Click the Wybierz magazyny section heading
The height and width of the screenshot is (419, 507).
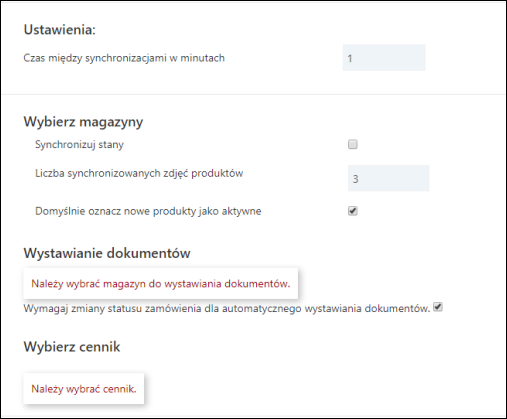click(83, 122)
